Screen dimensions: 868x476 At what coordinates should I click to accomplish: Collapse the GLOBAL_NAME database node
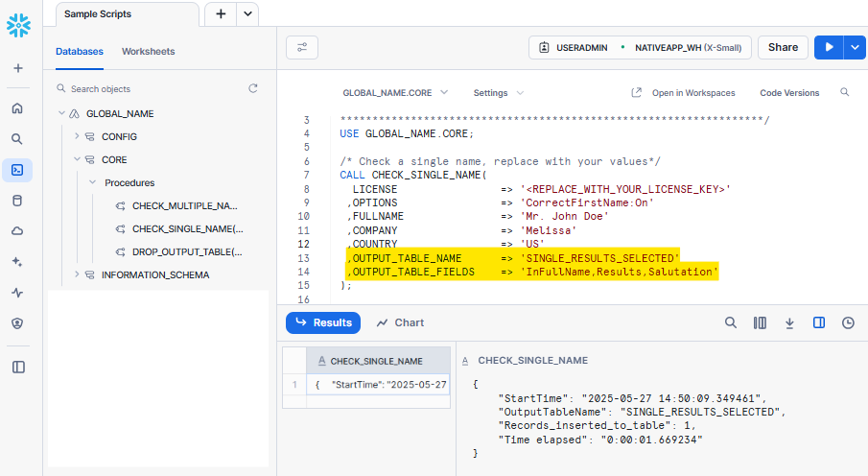pos(61,113)
